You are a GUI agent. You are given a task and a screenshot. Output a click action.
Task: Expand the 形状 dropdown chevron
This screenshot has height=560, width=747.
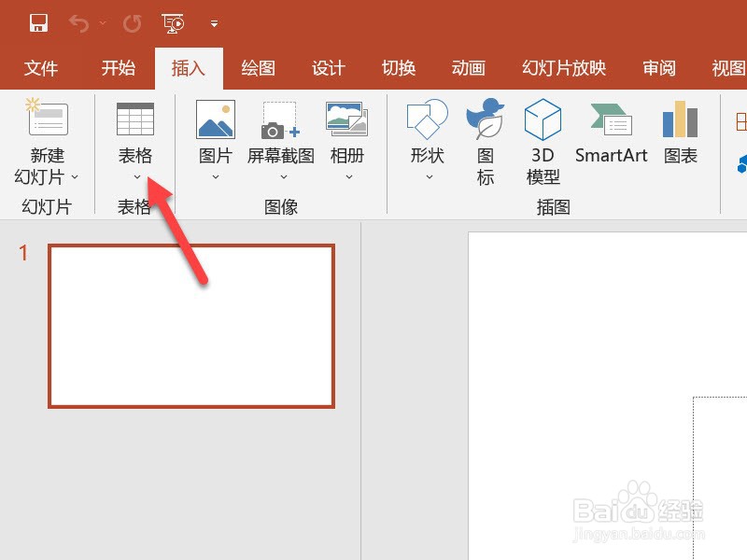tap(430, 177)
